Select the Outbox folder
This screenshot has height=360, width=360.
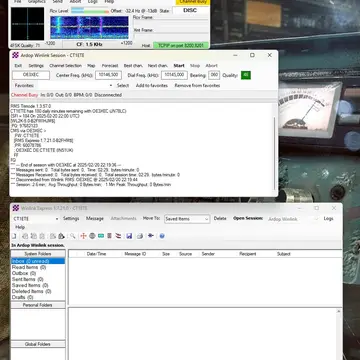click(x=24, y=273)
